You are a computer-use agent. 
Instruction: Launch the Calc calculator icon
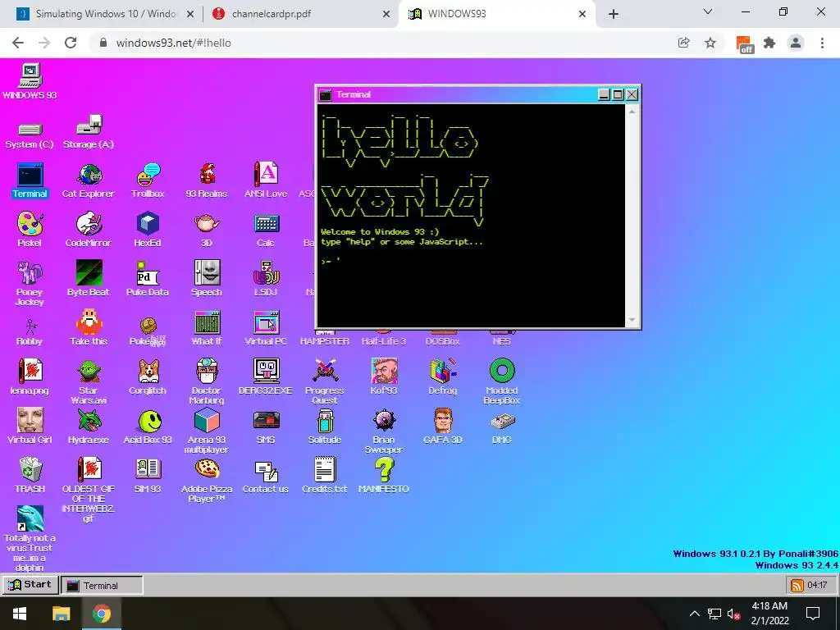(266, 224)
